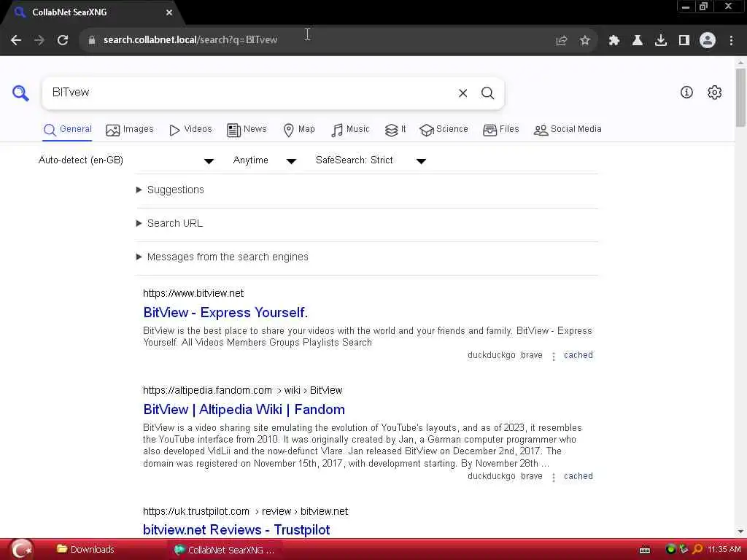Reload the page
The height and width of the screenshot is (560, 747).
(63, 40)
